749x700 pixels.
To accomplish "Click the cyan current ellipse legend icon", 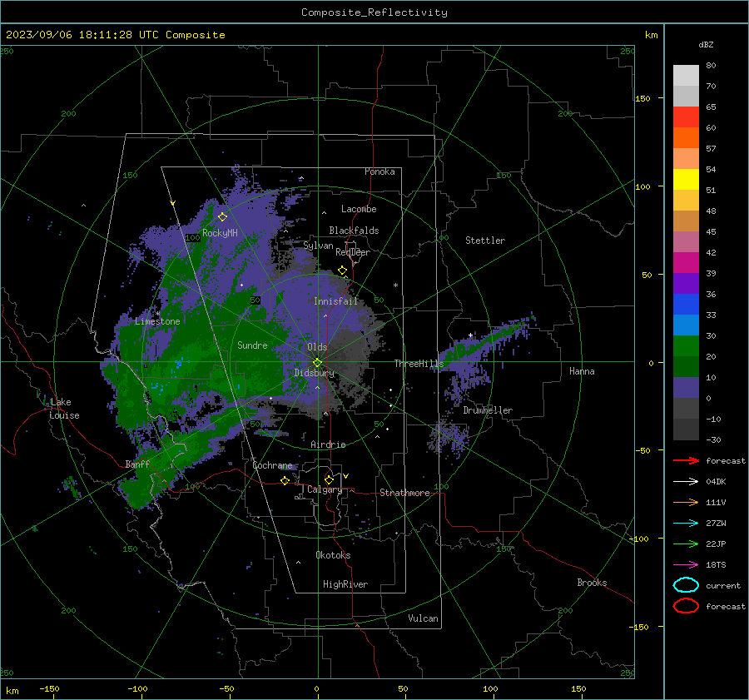I will [686, 585].
